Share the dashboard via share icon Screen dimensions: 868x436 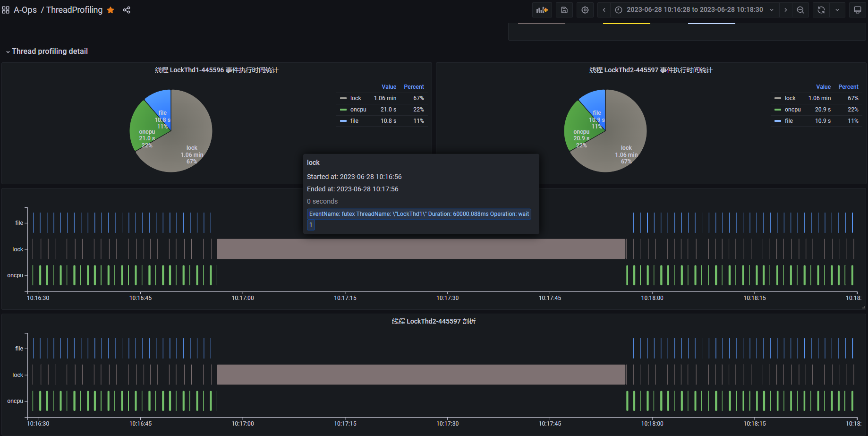pyautogui.click(x=127, y=10)
